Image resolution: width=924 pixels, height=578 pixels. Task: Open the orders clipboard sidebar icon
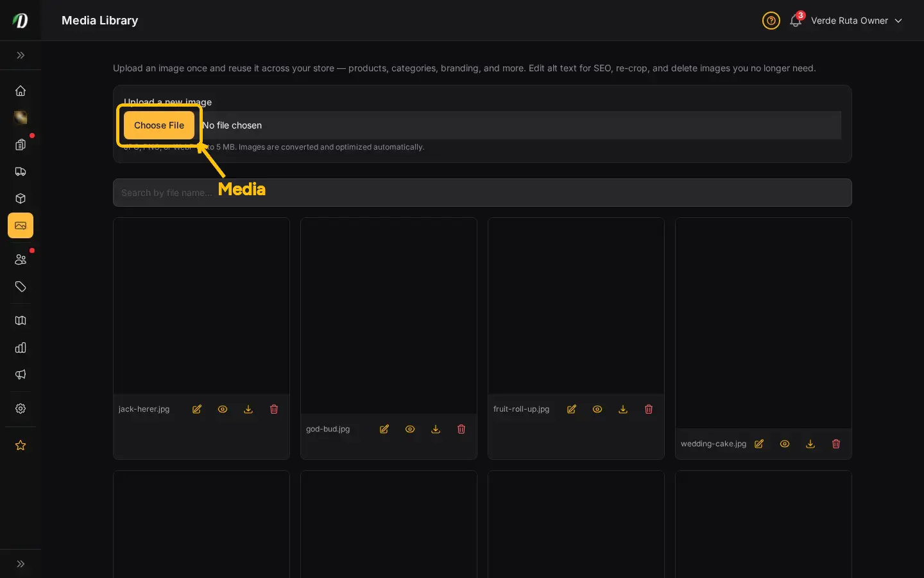click(x=21, y=144)
